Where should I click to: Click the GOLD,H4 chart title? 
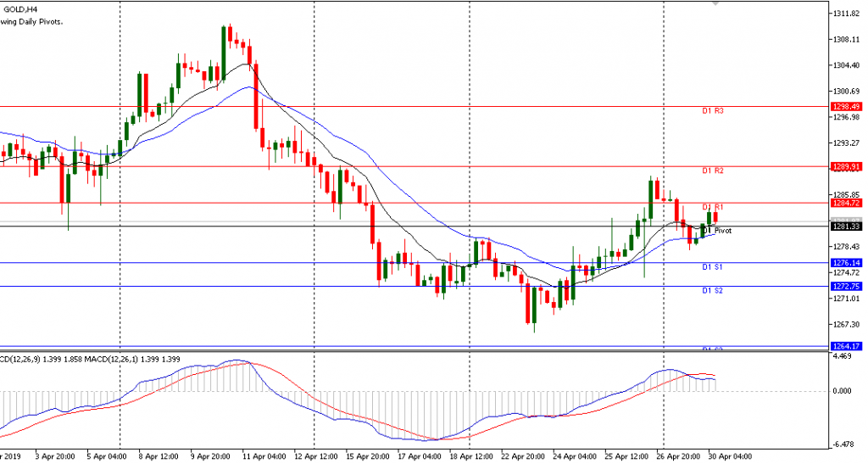tap(19, 10)
